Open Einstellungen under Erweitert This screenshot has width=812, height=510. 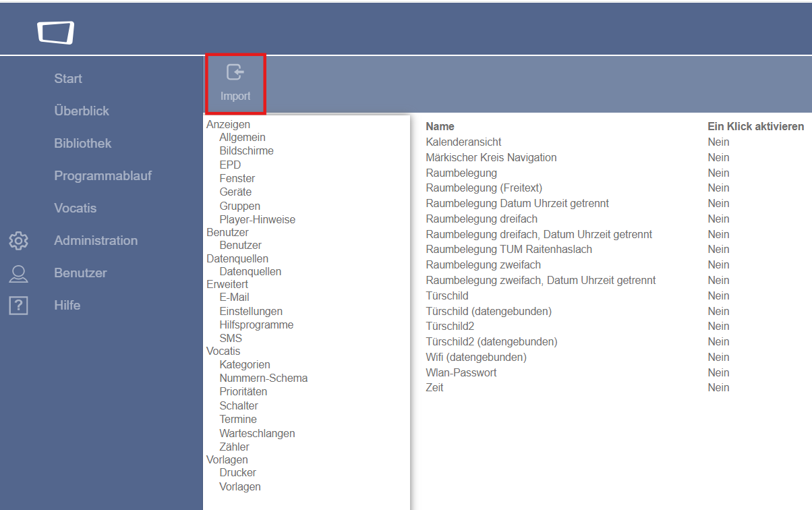tap(251, 311)
